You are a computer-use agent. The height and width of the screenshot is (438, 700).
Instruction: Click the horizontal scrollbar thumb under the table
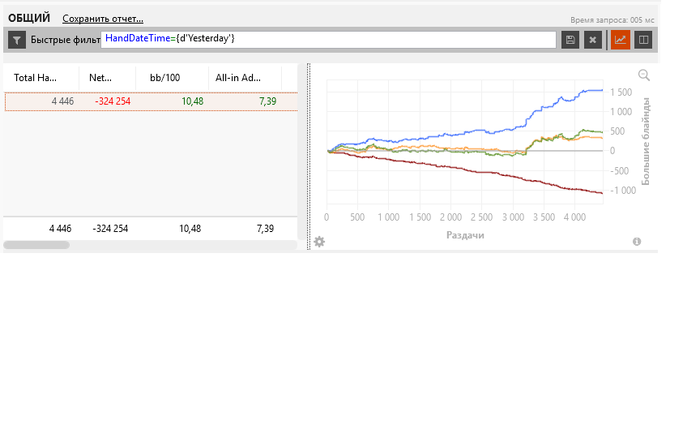point(37,245)
